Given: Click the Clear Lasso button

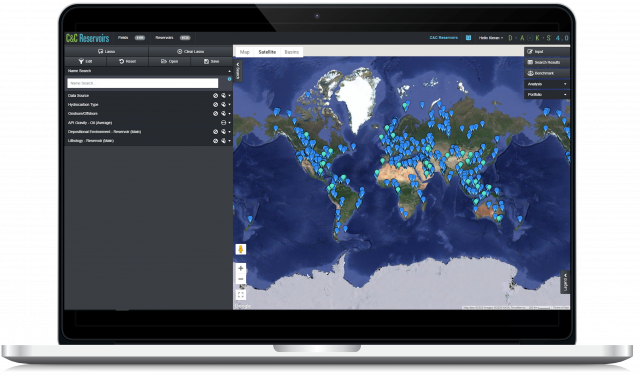Looking at the screenshot, I should (x=191, y=51).
